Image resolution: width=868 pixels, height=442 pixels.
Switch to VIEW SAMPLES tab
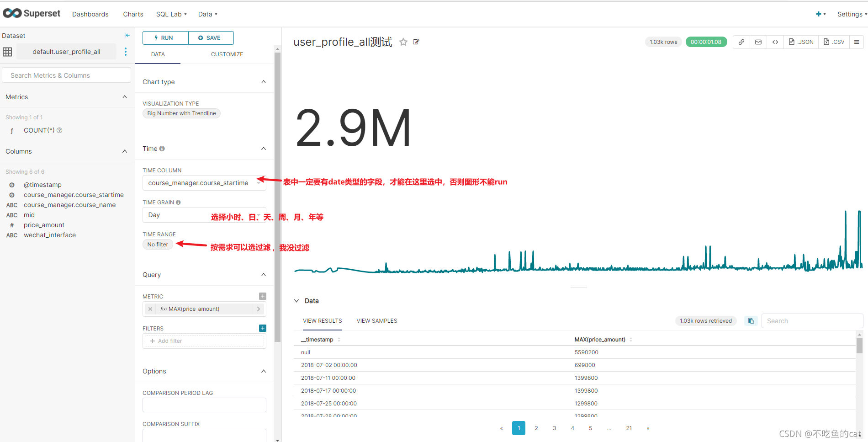377,321
